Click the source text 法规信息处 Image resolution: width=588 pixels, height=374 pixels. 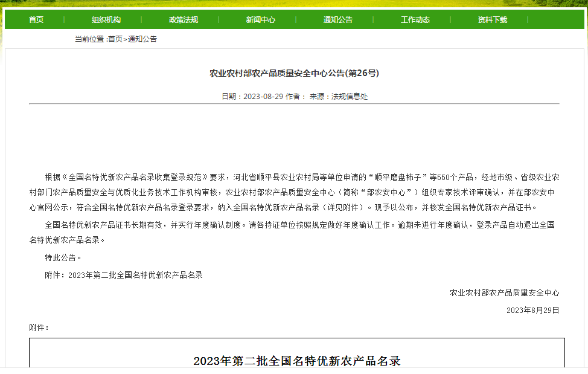[x=350, y=97]
